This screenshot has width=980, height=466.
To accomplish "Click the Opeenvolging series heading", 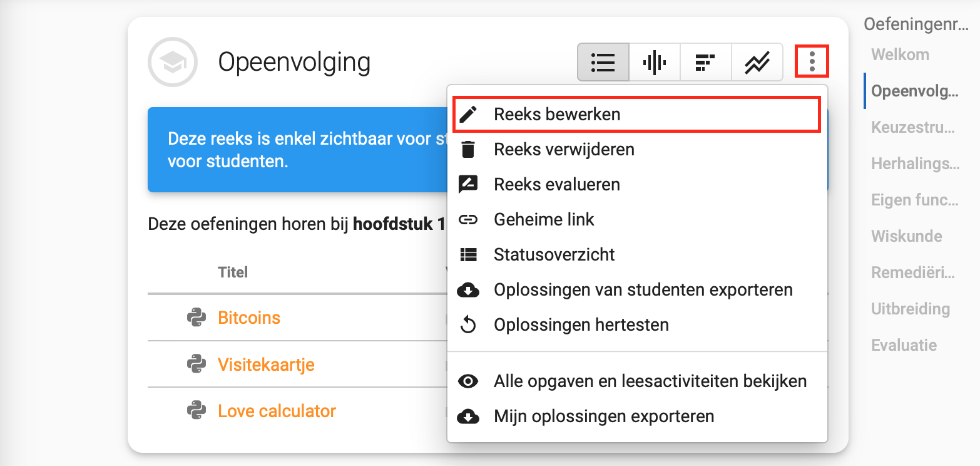I will [x=294, y=62].
